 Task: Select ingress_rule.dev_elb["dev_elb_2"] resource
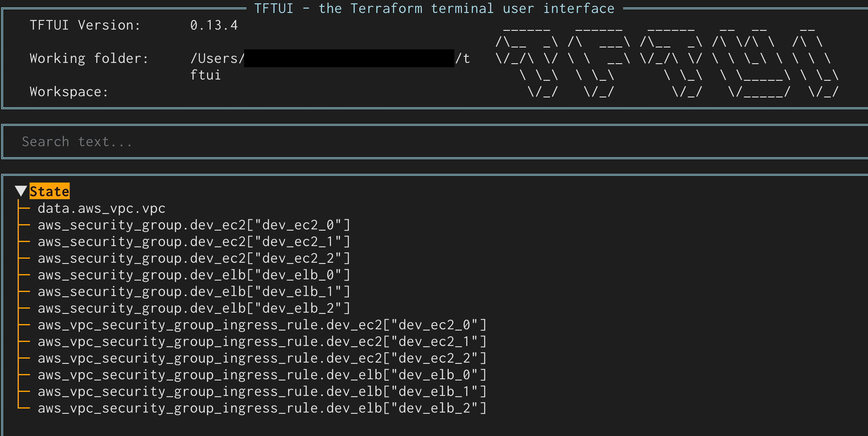tap(262, 408)
